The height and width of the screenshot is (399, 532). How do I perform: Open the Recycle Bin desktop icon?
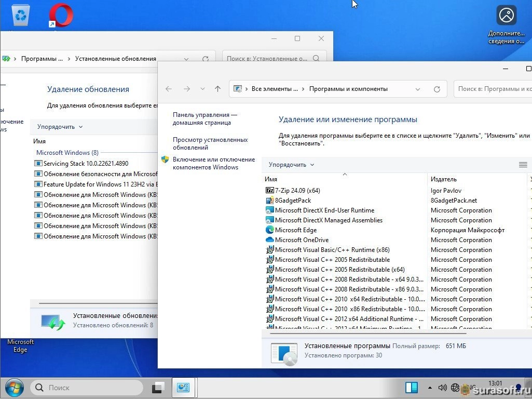point(21,15)
